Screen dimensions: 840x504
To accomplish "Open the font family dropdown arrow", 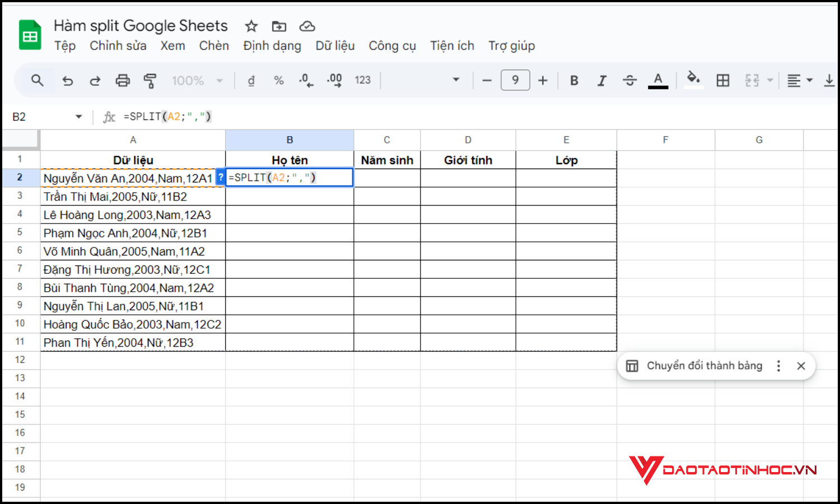I will click(456, 80).
